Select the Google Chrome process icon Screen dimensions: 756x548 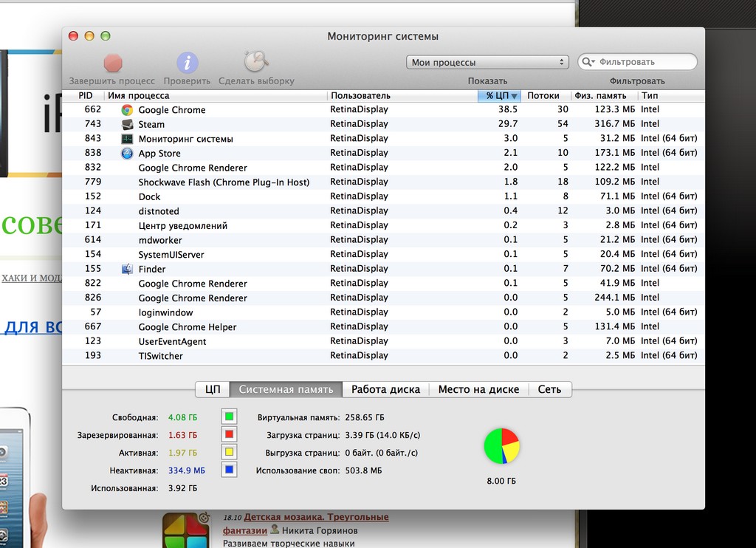click(127, 110)
